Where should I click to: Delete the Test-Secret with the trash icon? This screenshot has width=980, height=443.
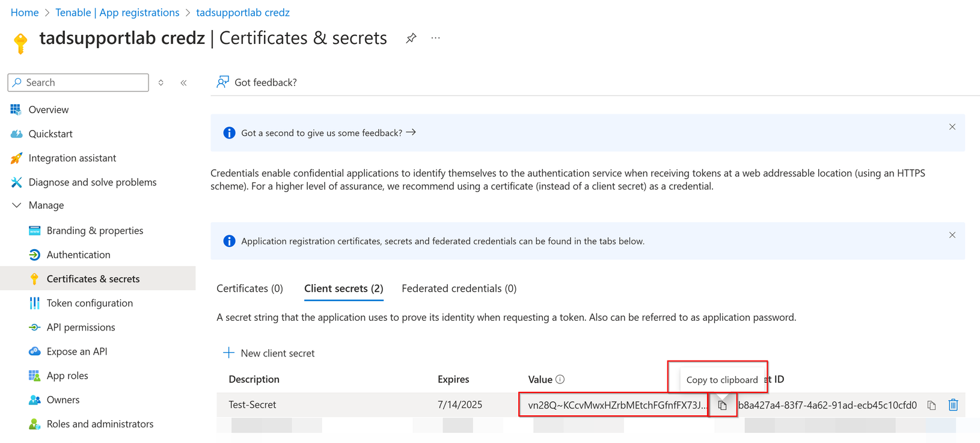(953, 404)
